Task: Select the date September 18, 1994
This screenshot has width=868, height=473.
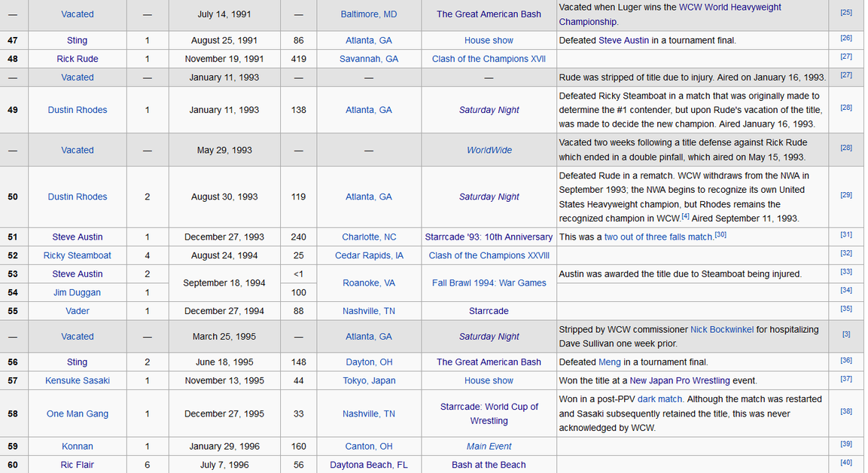Action: click(x=224, y=283)
